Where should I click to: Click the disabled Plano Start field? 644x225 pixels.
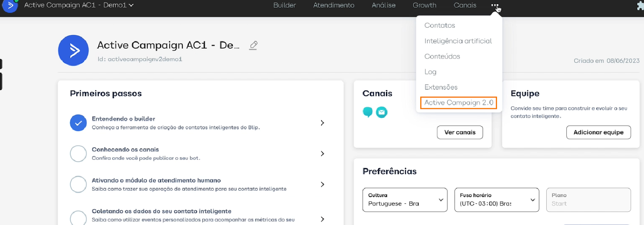pos(588,200)
